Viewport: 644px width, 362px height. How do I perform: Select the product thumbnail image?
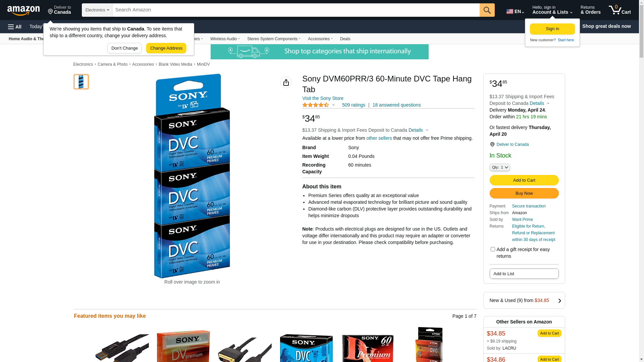click(x=81, y=82)
